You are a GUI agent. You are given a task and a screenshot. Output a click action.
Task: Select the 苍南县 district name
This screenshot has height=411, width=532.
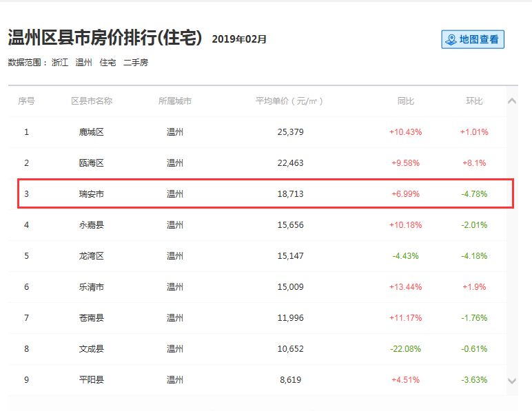click(x=91, y=318)
